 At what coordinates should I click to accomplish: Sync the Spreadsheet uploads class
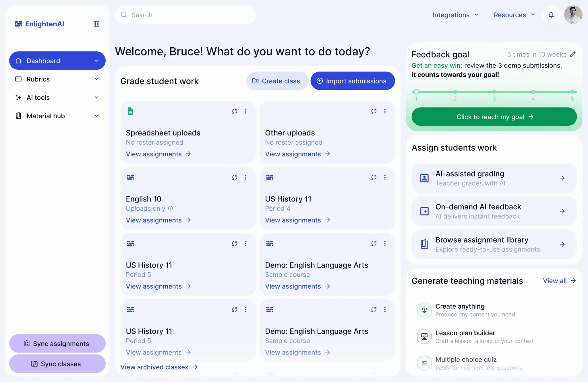(x=235, y=111)
